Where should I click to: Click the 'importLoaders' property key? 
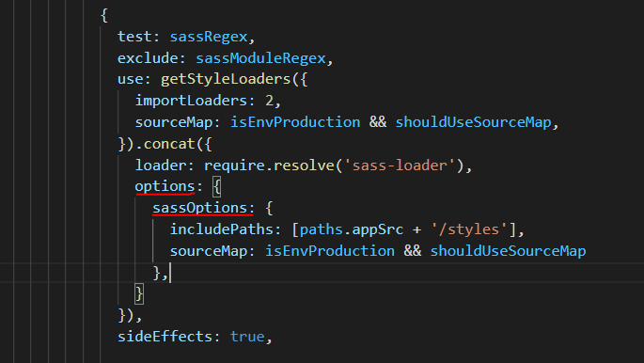[192, 101]
